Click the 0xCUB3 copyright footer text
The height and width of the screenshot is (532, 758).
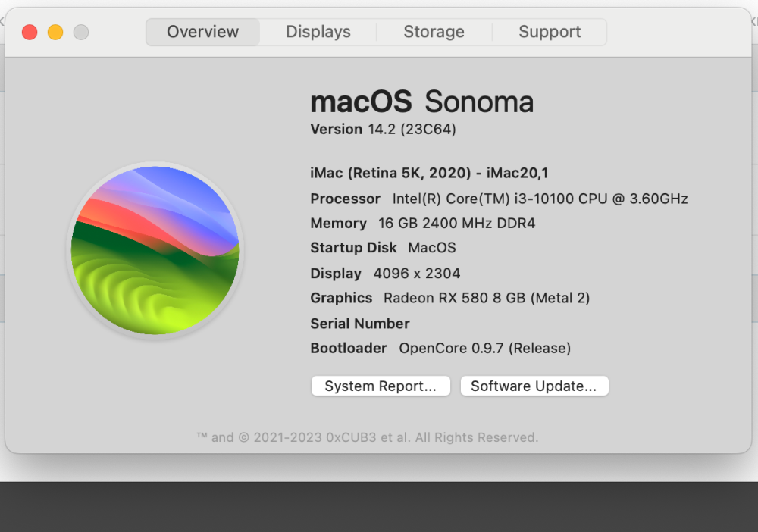368,437
